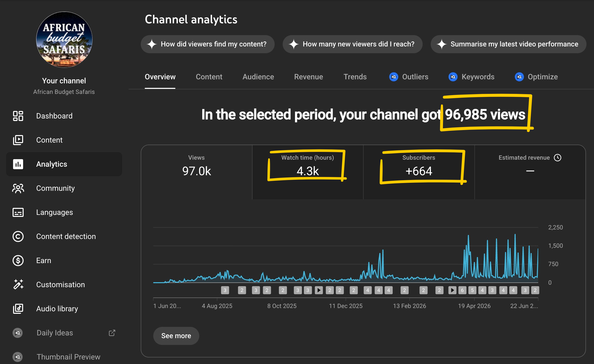Click the Dashboard grid icon
594x364 pixels.
(18, 116)
